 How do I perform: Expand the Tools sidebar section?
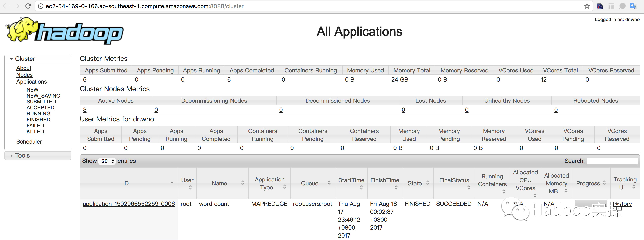(x=38, y=156)
